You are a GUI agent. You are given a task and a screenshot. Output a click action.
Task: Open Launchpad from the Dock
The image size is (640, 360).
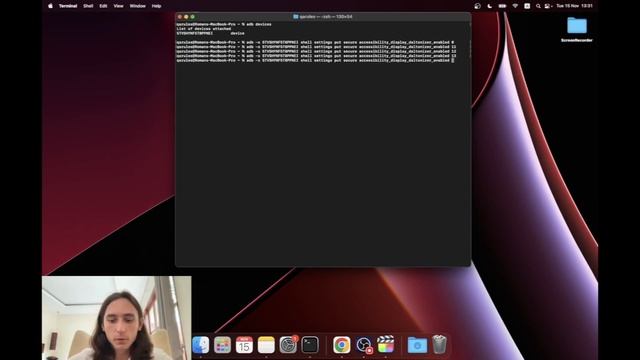pos(222,345)
